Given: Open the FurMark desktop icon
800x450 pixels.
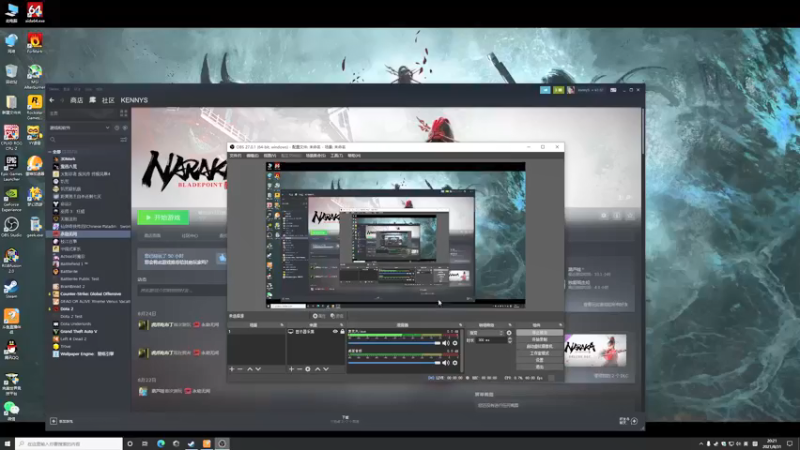Looking at the screenshot, I should point(34,43).
